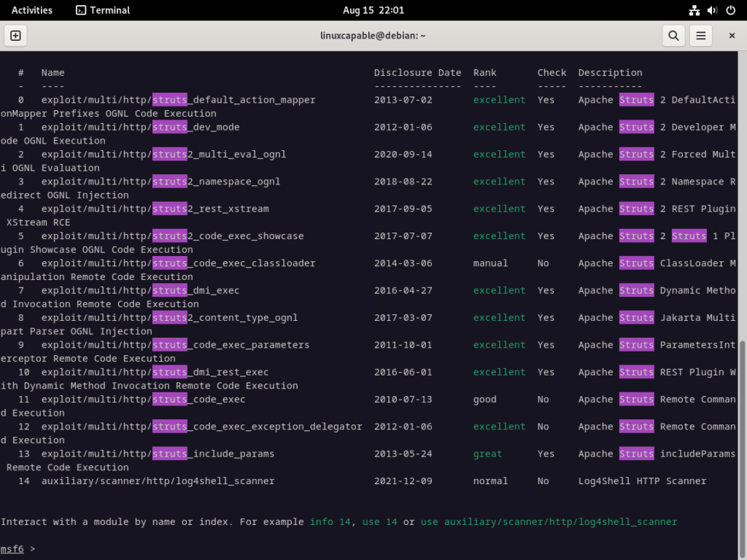Click the struts_include_params module name
This screenshot has height=560, width=747.
(158, 454)
